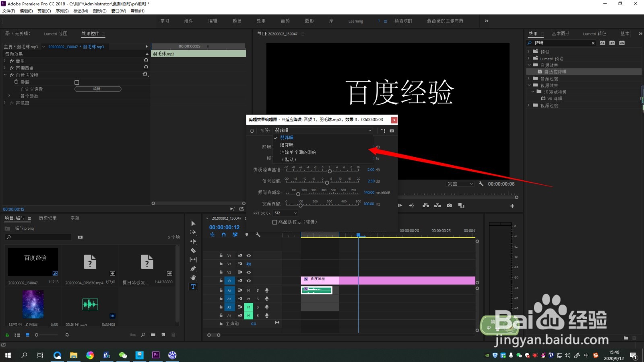Switch to the 历史记录 tab
This screenshot has width=644, height=362.
click(x=47, y=218)
